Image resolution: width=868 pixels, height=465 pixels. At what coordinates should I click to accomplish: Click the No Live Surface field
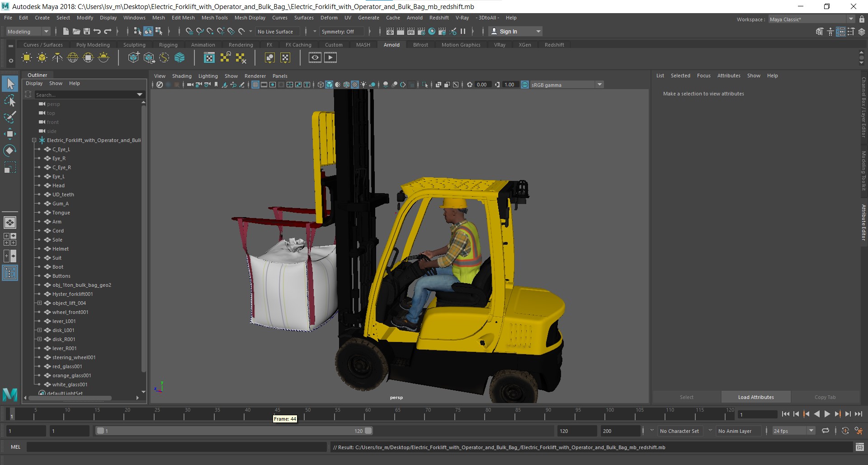coord(277,31)
